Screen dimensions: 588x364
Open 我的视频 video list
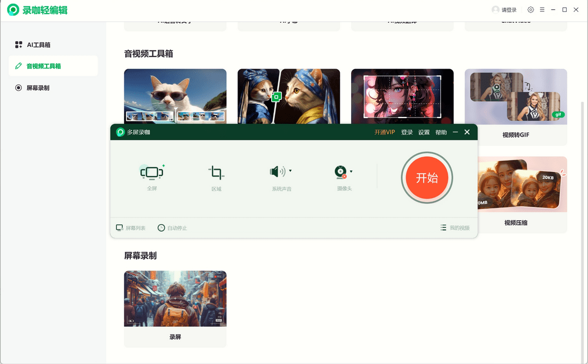455,228
